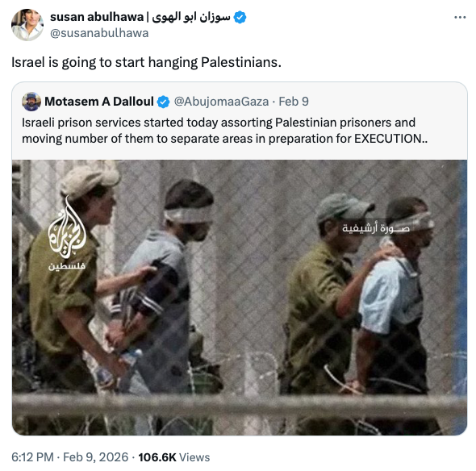Open the @AbujomaaGaza handle
476x471 pixels.
pyautogui.click(x=221, y=102)
